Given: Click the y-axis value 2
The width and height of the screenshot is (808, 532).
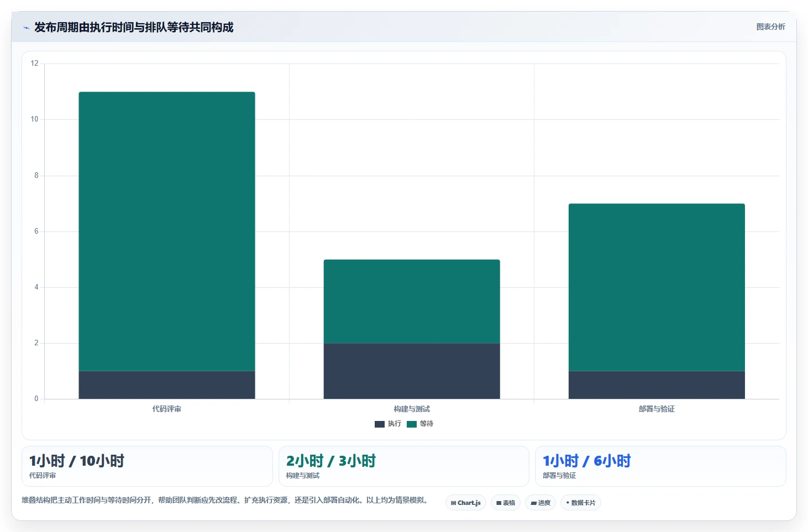Looking at the screenshot, I should coord(36,343).
